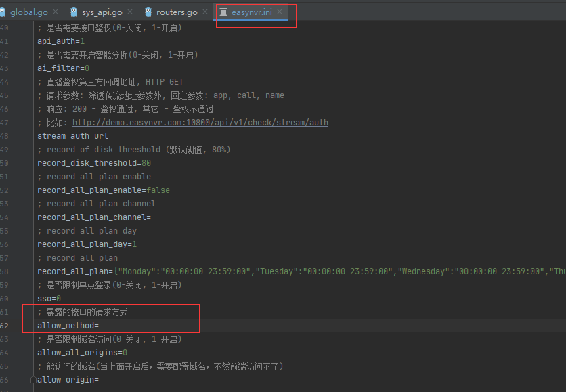566x392 pixels.
Task: Click comment '; record all plan channel'
Action: click(x=96, y=204)
